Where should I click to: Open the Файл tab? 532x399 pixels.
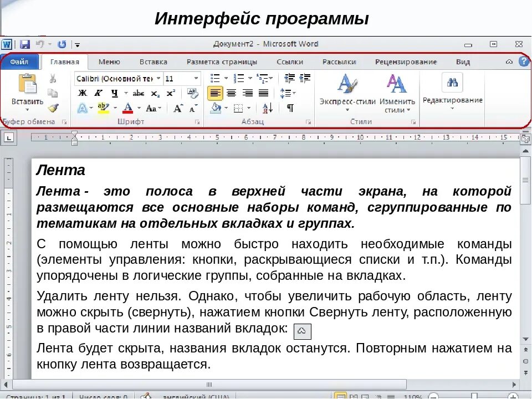[x=19, y=62]
